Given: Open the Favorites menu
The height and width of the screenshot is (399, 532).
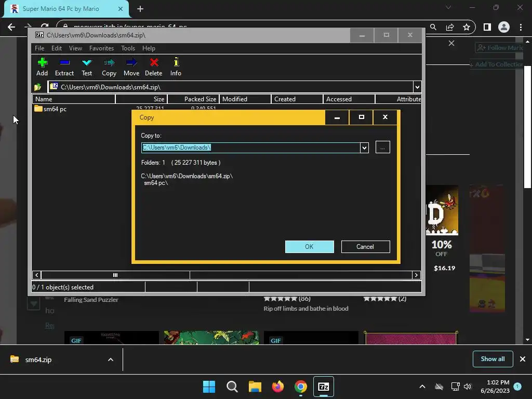Looking at the screenshot, I should tap(101, 48).
